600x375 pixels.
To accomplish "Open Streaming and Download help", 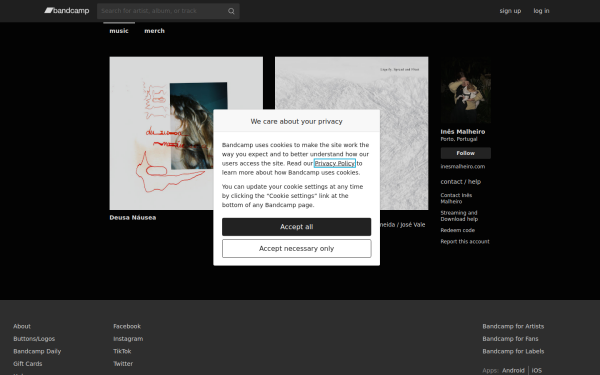I will (x=459, y=216).
